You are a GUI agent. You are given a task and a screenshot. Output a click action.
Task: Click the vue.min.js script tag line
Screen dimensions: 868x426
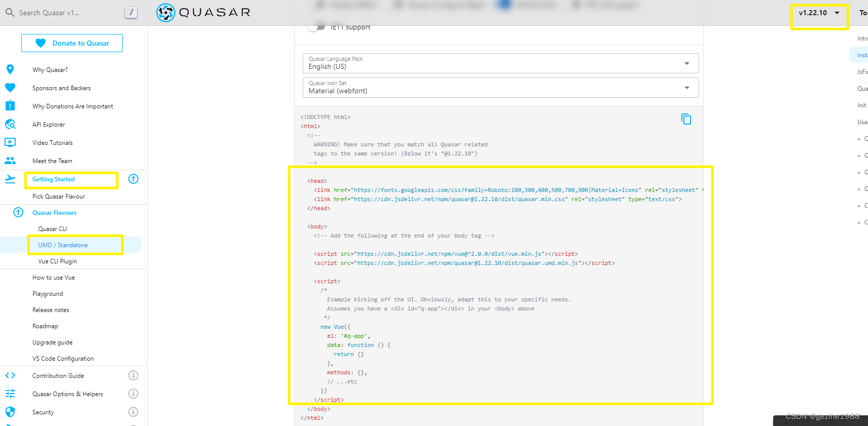446,254
